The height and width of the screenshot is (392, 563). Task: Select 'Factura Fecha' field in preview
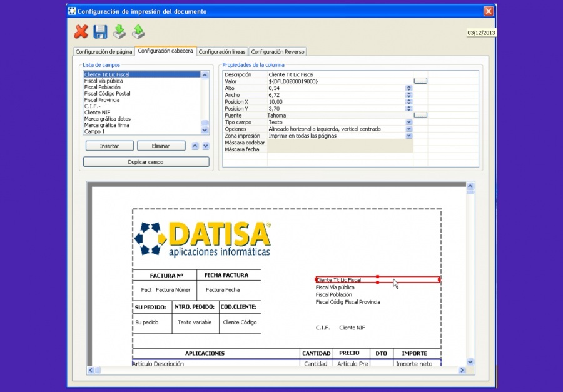coord(223,289)
